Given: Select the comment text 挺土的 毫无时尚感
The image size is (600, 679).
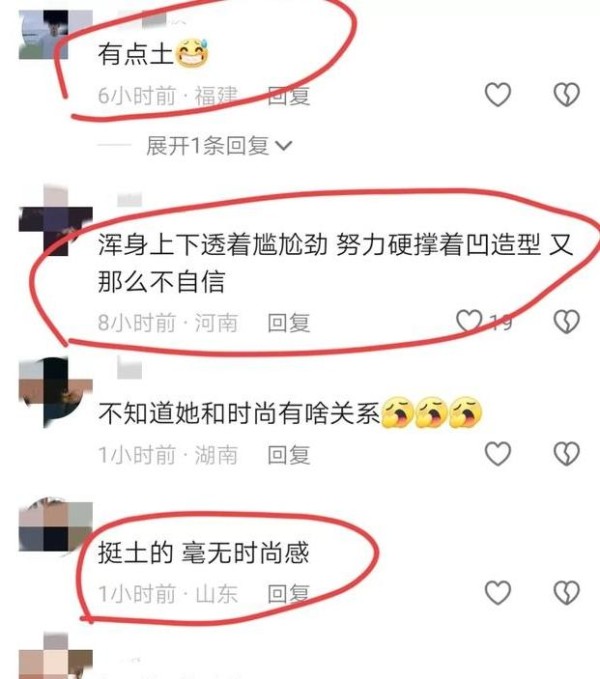Looking at the screenshot, I should 203,553.
